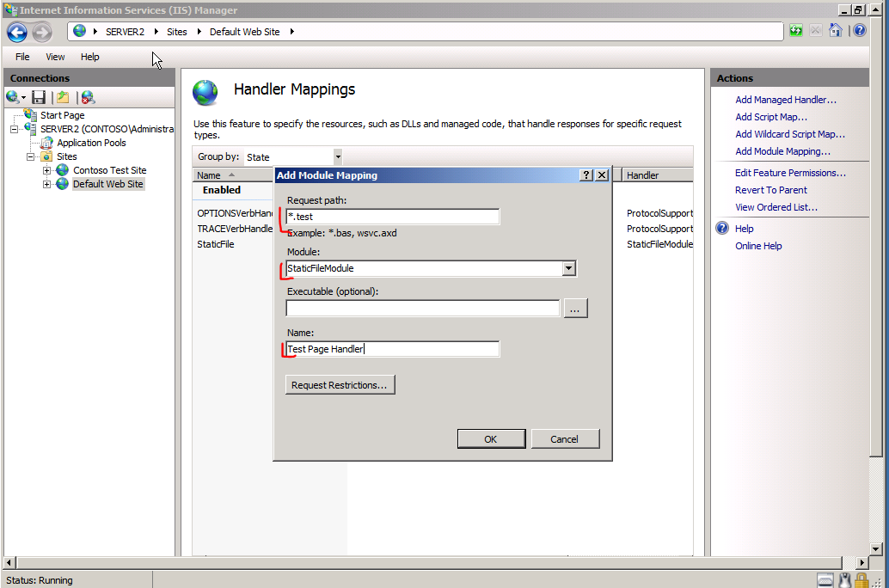889x588 pixels.
Task: Click the dialog context help question button
Action: (x=587, y=175)
